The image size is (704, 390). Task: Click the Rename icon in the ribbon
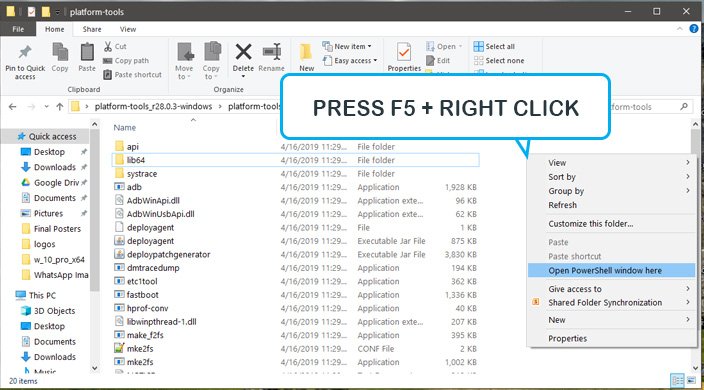[x=272, y=52]
